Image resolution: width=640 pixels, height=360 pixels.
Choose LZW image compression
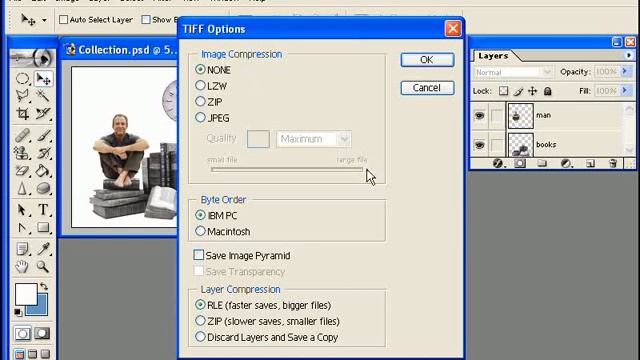(x=211, y=86)
